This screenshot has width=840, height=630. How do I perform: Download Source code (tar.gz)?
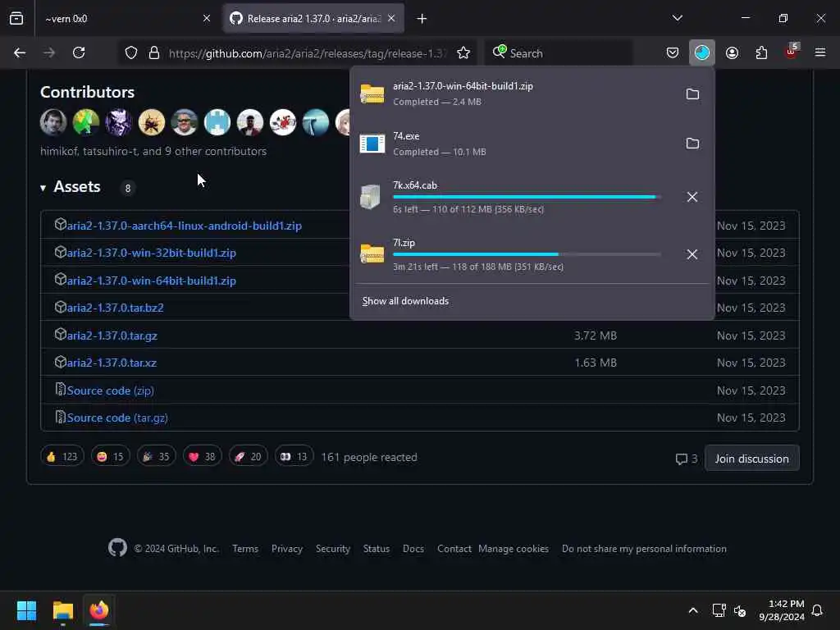pyautogui.click(x=117, y=418)
